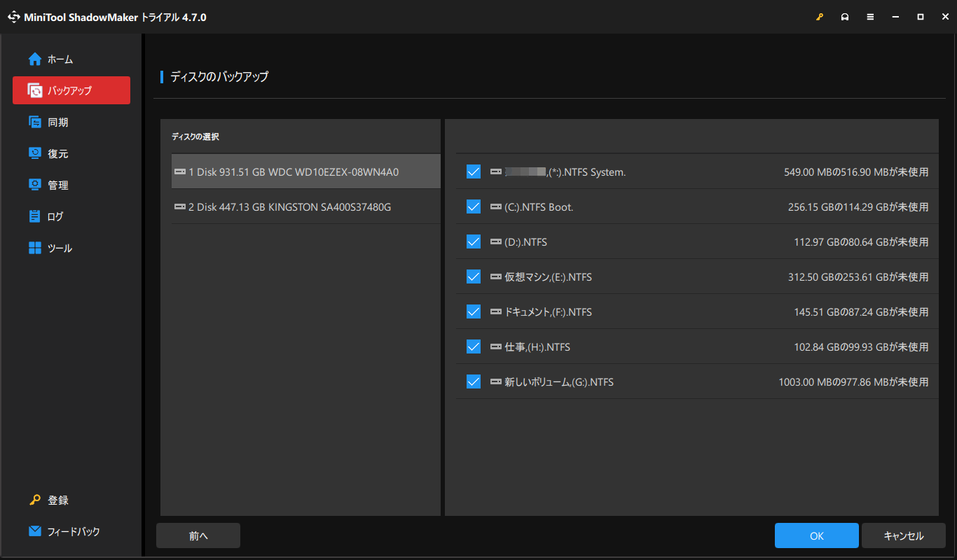Screen dimensions: 957x560
Task: Click the 312.50 GBの253.61 GBが未使用 text
Action: point(858,277)
